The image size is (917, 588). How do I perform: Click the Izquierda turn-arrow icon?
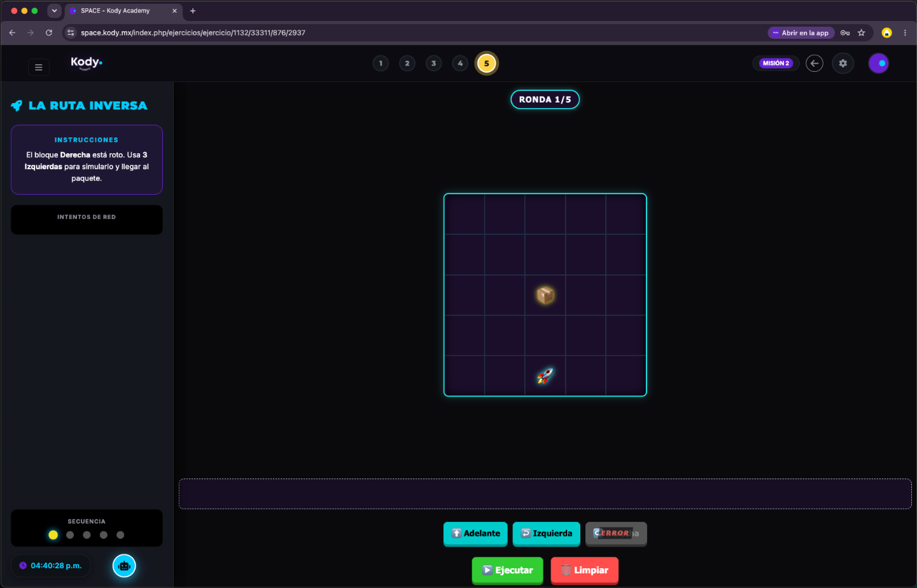coord(526,533)
